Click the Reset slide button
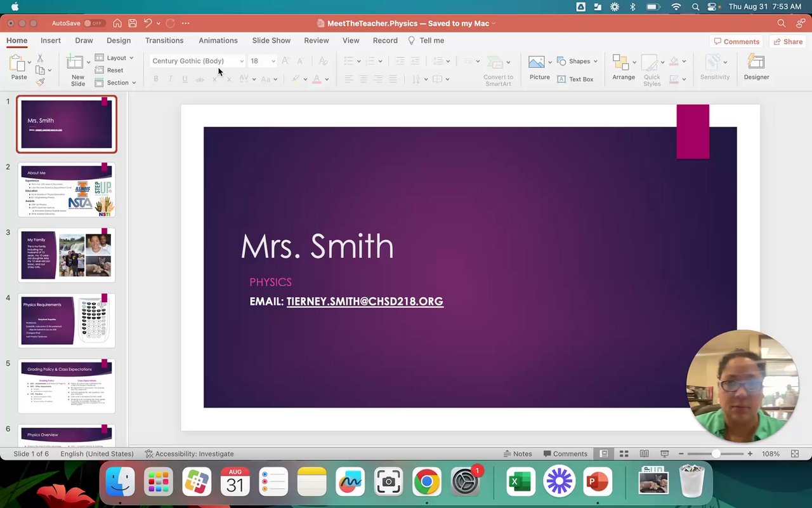Viewport: 812px width, 508px height. [109, 70]
